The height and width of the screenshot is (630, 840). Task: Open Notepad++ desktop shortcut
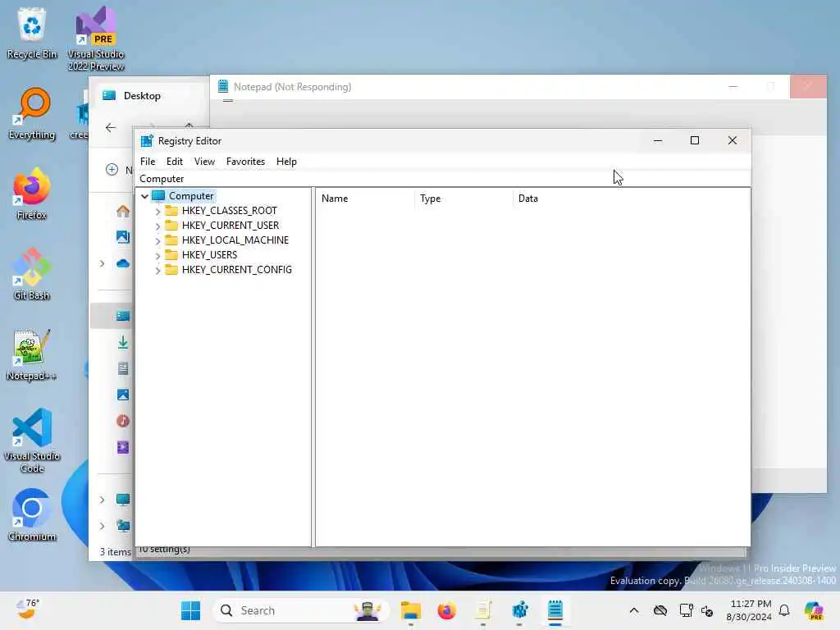32,354
